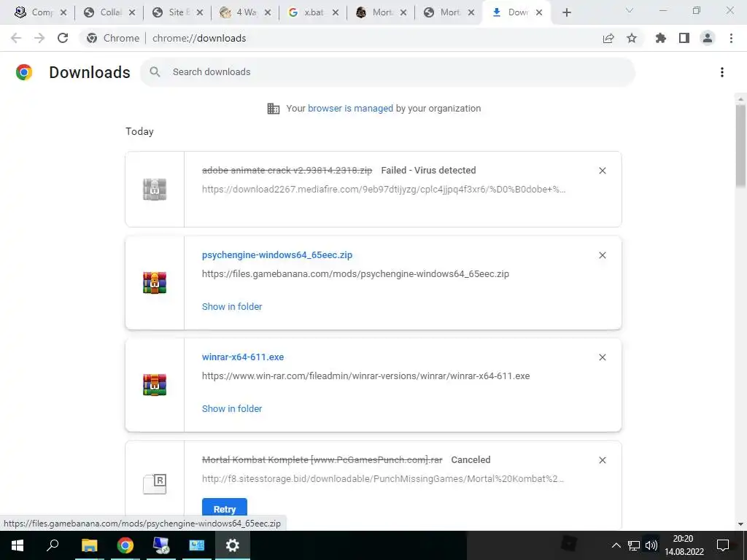
Task: Show psychengine zip in folder
Action: coord(232,307)
